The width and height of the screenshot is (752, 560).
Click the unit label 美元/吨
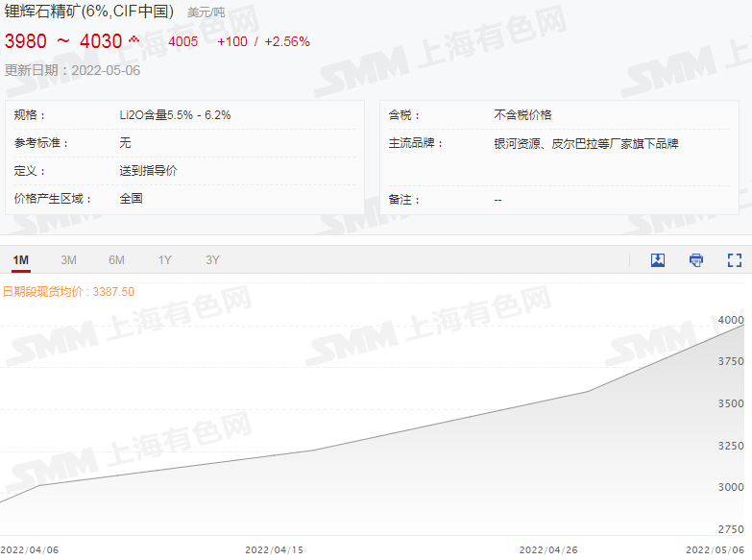point(206,12)
